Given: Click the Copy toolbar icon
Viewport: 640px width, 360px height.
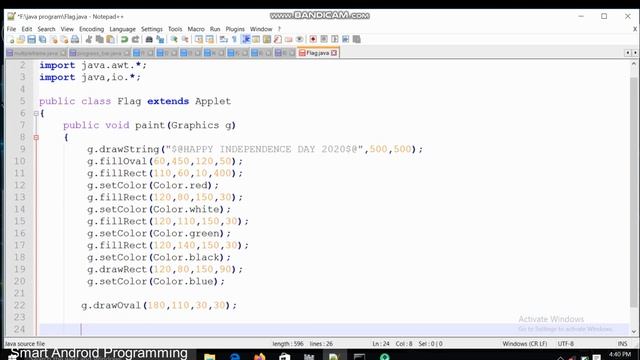Looking at the screenshot, I should pos(100,40).
